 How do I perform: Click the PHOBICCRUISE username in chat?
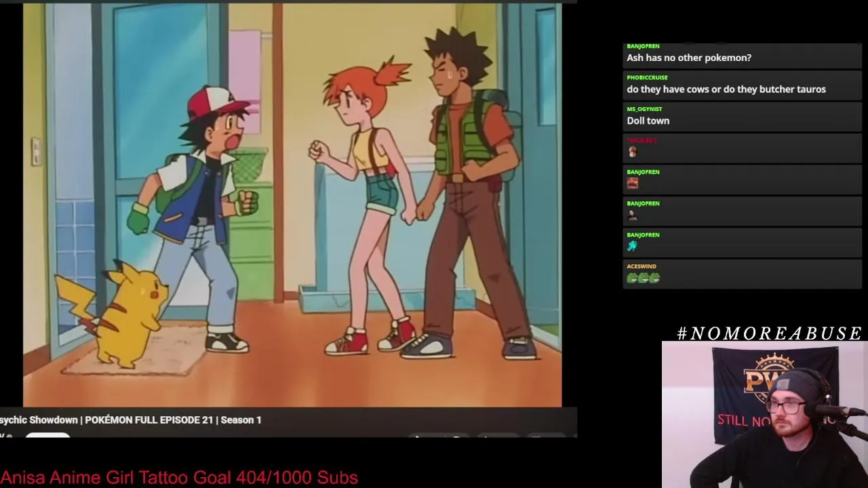click(x=647, y=78)
